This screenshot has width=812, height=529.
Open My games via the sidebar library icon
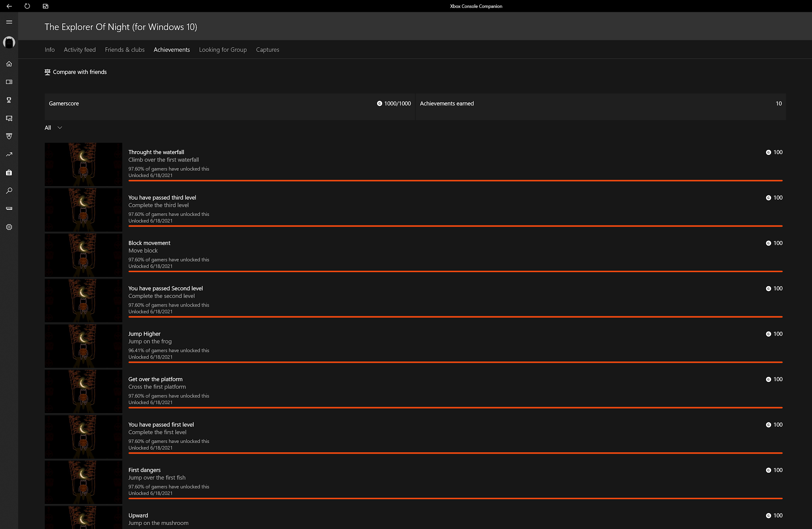9,82
